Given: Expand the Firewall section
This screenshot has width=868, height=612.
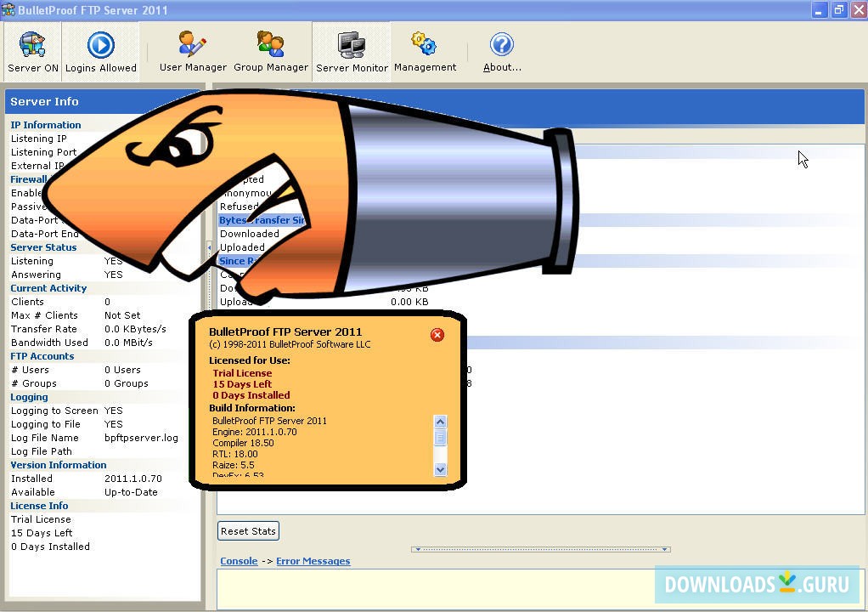Looking at the screenshot, I should (x=29, y=179).
